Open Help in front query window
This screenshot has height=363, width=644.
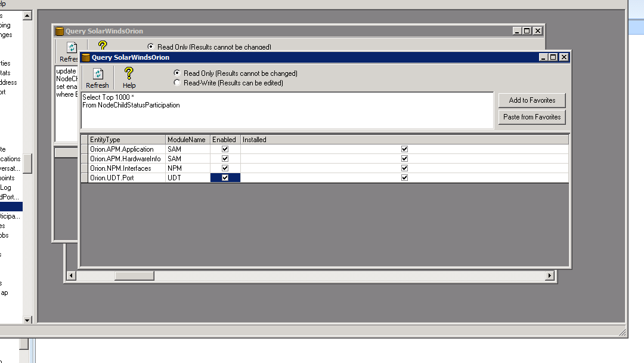point(129,78)
